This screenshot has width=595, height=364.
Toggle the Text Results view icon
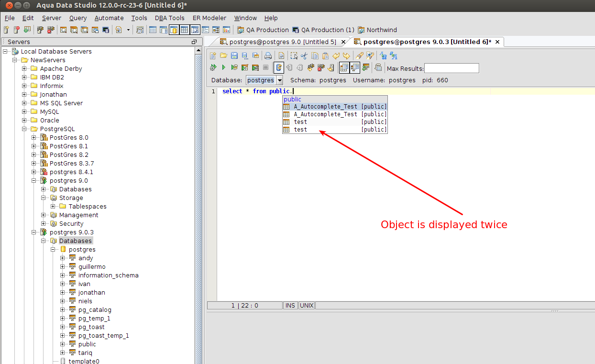(355, 68)
